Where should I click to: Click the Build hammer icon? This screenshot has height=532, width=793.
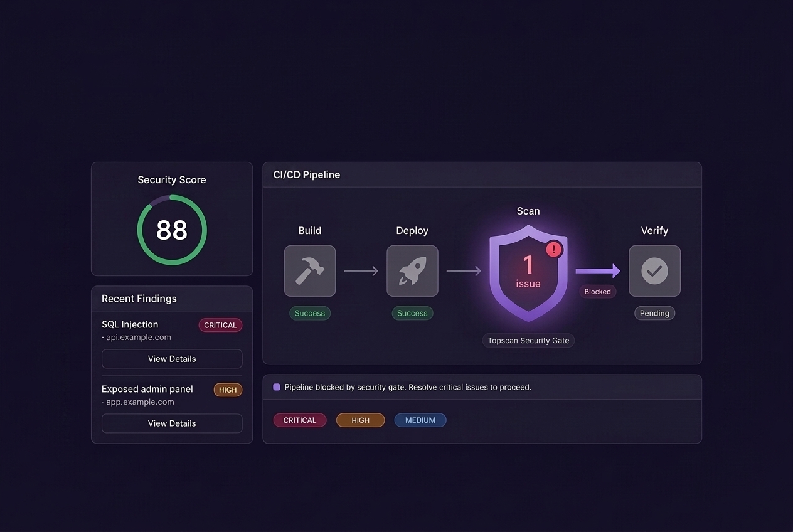pyautogui.click(x=310, y=271)
